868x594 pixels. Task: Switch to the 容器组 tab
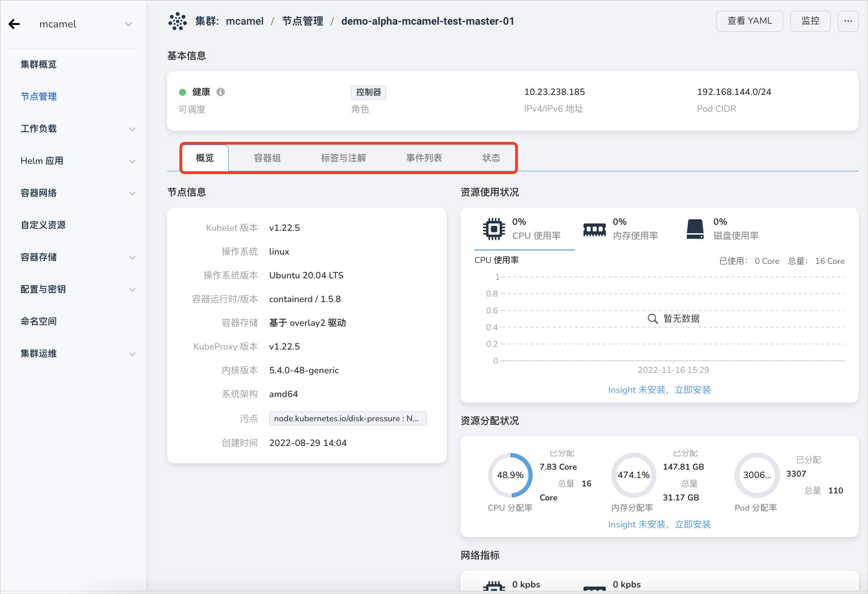(x=267, y=158)
